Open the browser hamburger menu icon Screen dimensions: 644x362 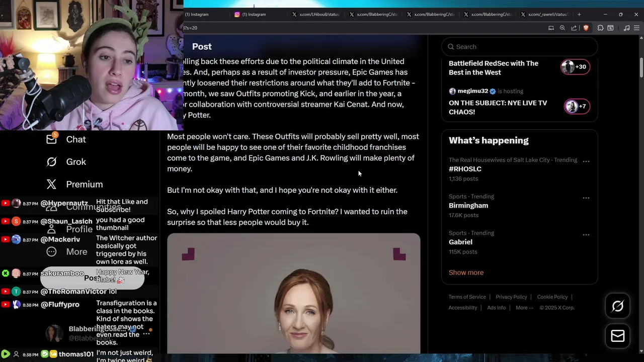click(x=637, y=28)
